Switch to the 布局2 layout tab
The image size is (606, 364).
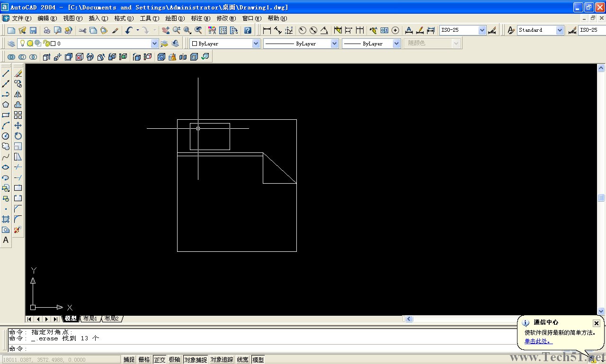click(112, 319)
